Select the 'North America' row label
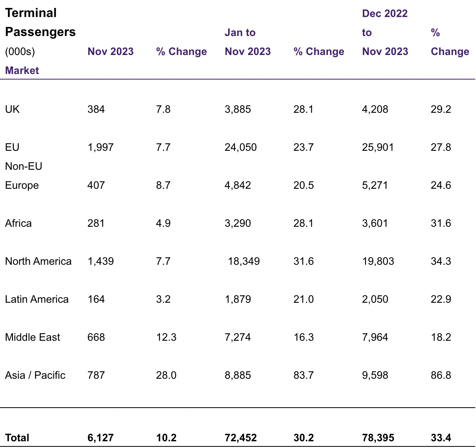Image resolution: width=476 pixels, height=448 pixels. 38,261
